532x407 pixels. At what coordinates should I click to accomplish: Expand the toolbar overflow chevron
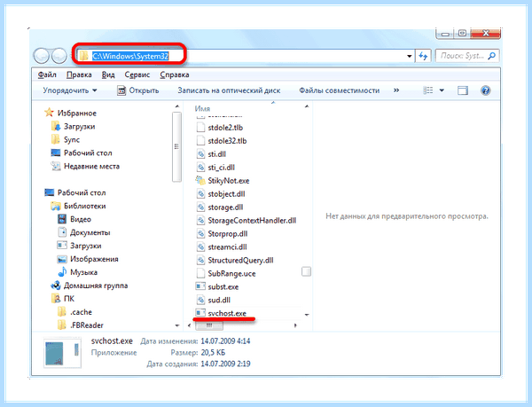(x=396, y=90)
